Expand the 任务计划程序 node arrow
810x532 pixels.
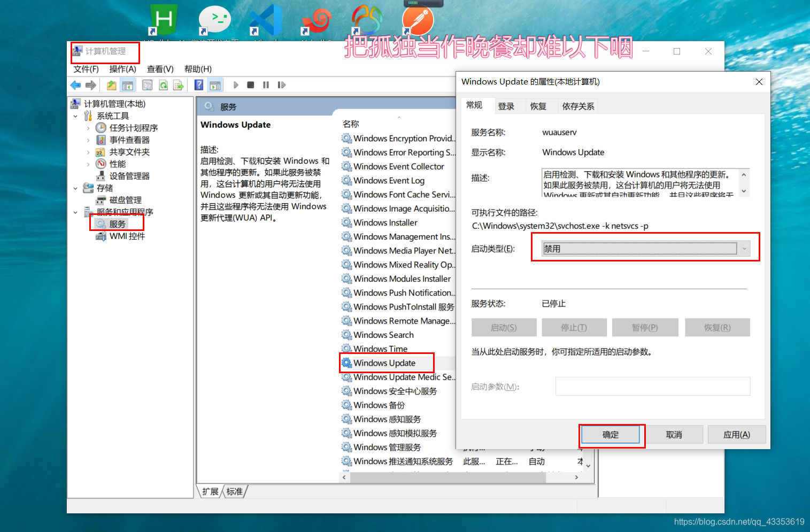tap(88, 128)
